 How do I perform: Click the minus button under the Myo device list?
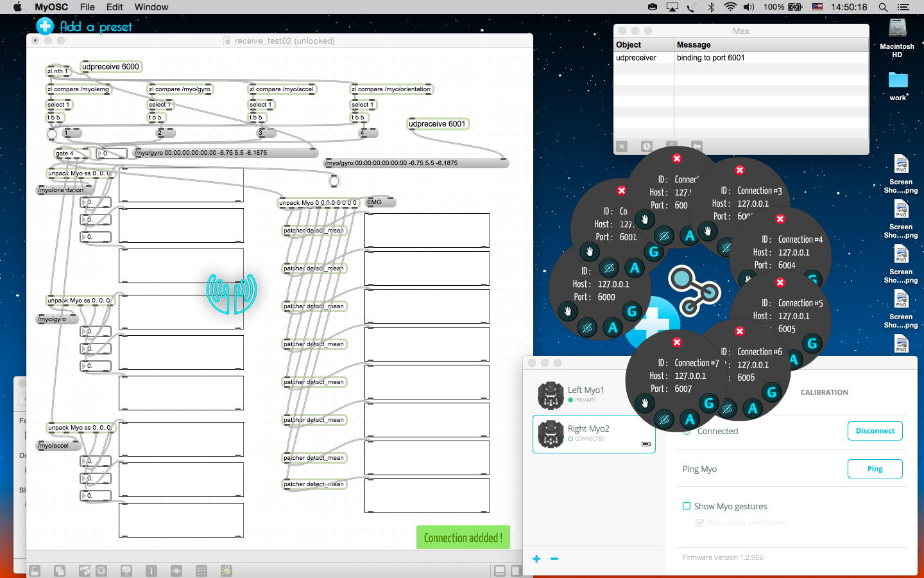tap(554, 559)
